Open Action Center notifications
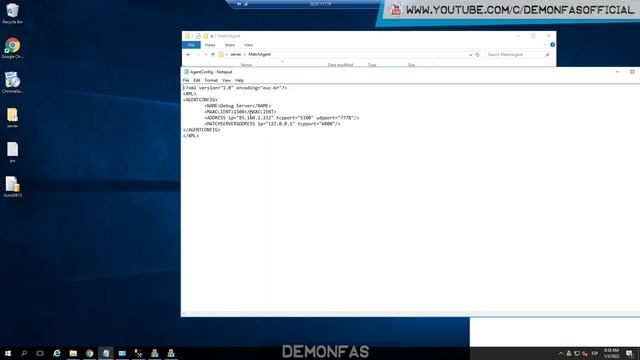The image size is (640, 360). pos(629,353)
